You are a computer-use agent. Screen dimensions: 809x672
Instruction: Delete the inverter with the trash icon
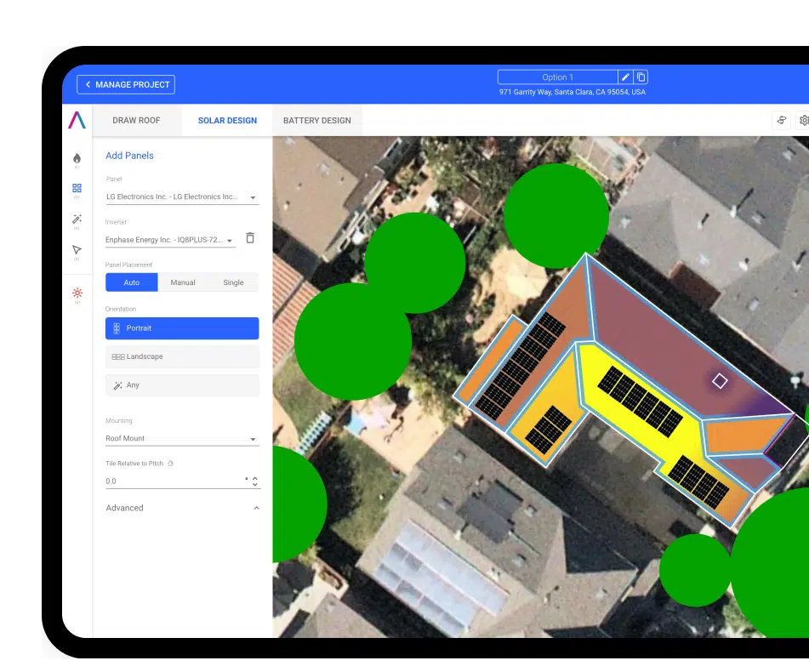250,238
